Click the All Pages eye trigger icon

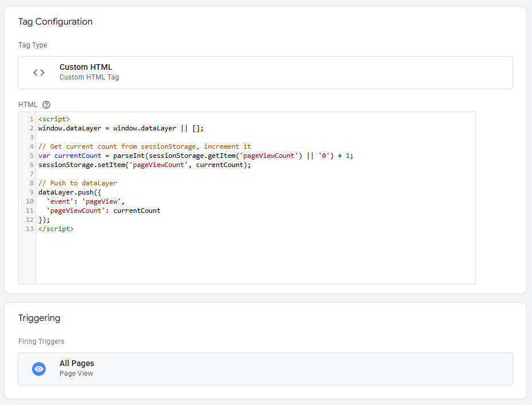click(x=39, y=369)
